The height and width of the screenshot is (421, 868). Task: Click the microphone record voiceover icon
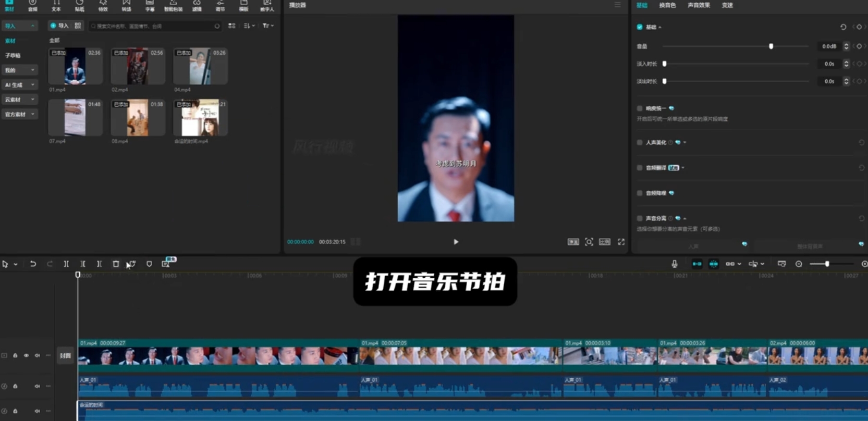tap(674, 264)
